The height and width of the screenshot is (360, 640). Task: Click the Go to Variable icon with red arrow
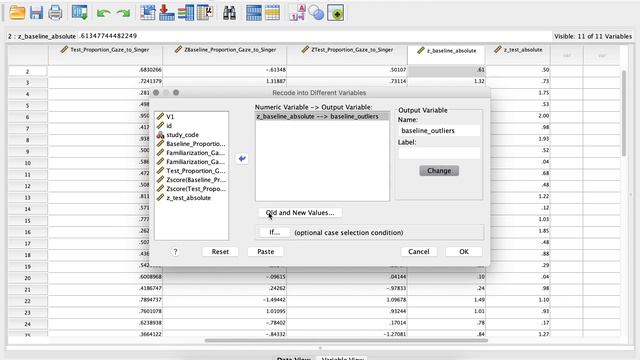point(167,13)
